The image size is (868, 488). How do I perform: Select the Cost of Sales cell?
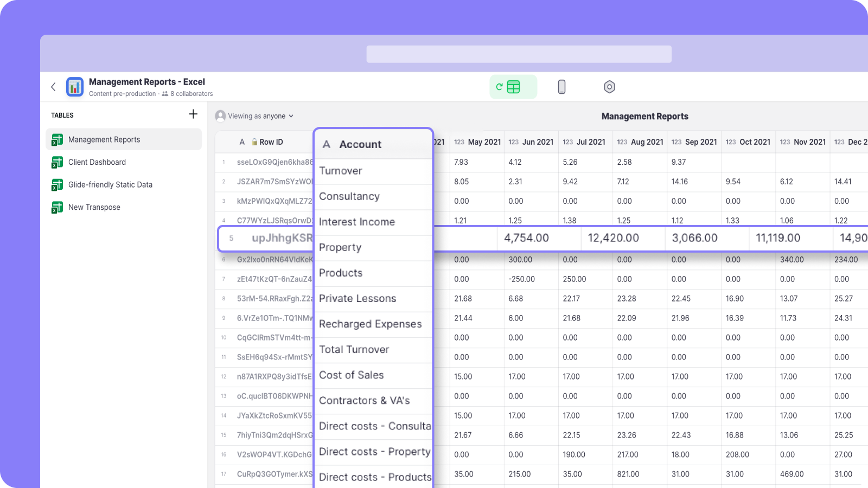tap(352, 375)
